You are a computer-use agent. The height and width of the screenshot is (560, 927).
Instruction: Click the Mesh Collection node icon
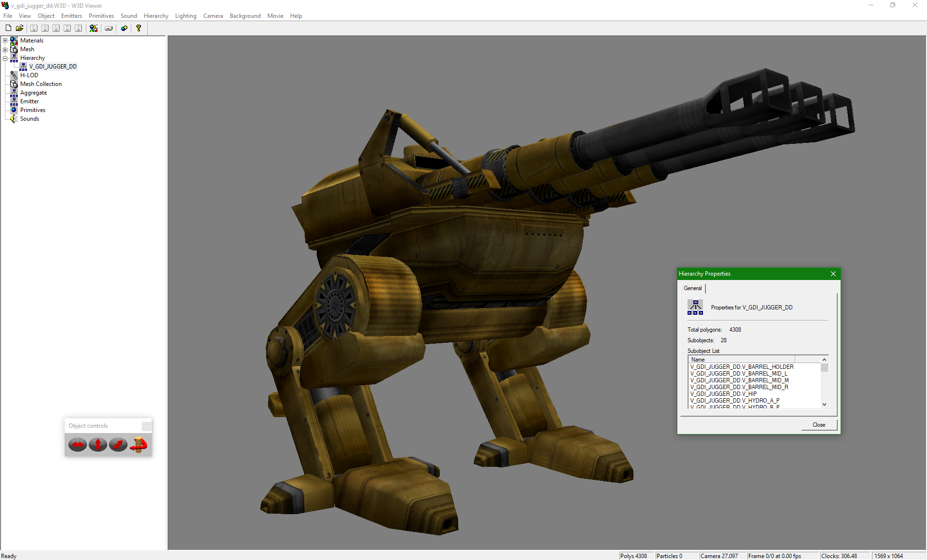14,84
